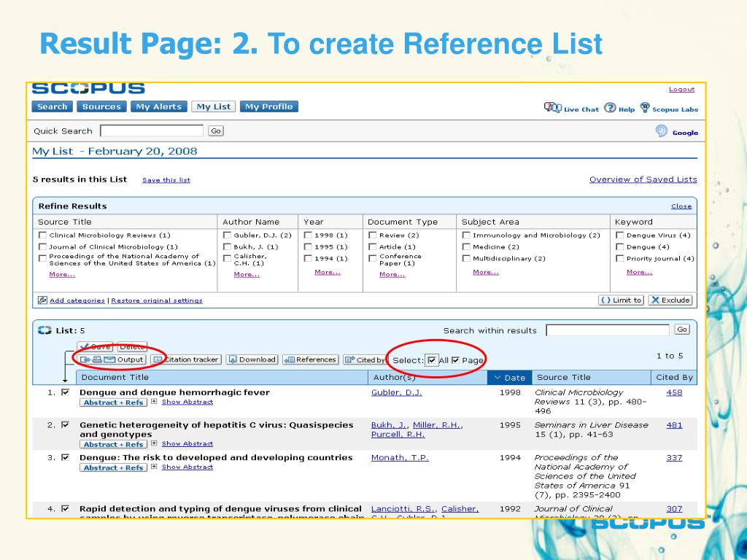Click the List section arrows icon
Screen dimensions: 747x560
(44, 330)
